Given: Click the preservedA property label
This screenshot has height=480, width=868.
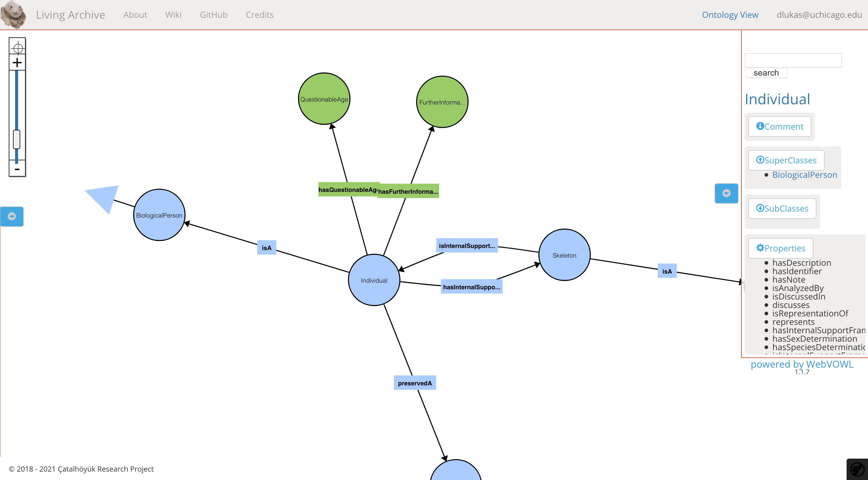Looking at the screenshot, I should 415,383.
